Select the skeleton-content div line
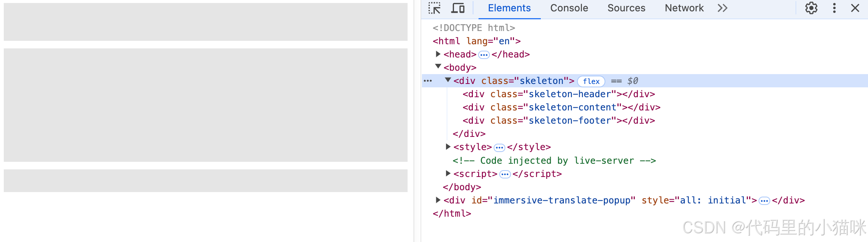The image size is (868, 242). pos(561,107)
